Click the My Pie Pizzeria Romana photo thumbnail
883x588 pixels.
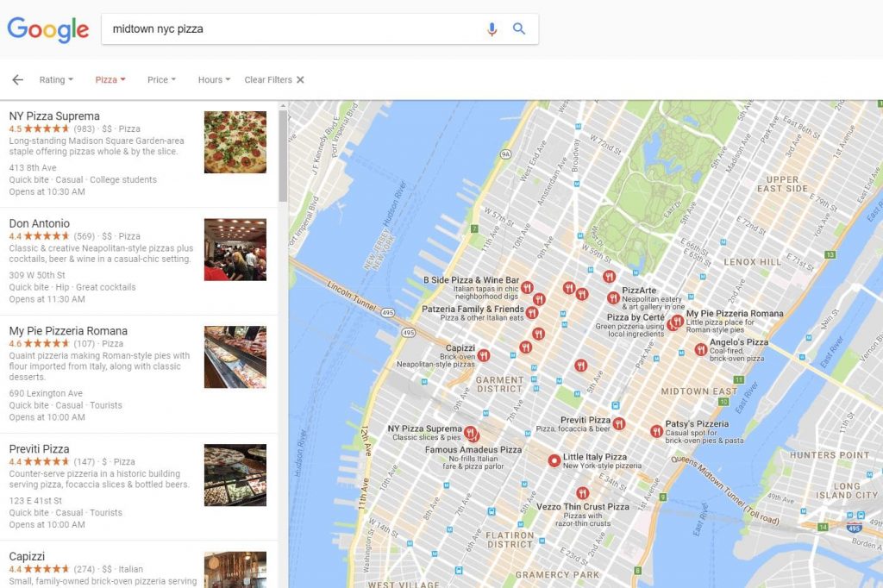click(x=235, y=357)
